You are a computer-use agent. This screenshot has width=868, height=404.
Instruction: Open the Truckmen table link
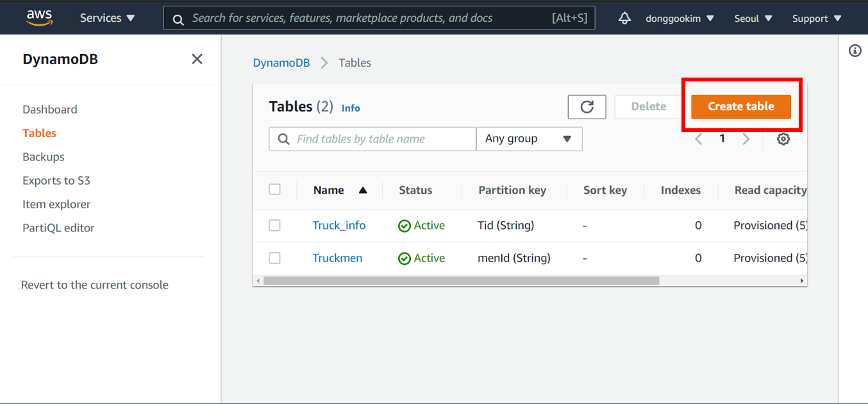[337, 258]
